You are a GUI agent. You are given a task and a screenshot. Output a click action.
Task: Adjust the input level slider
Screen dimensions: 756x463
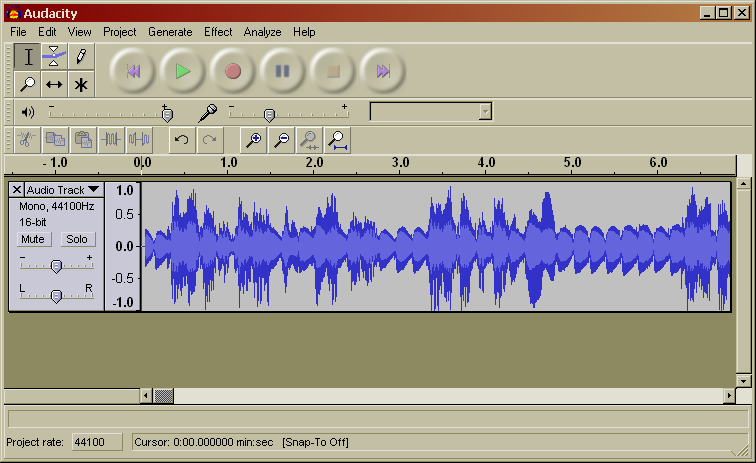(x=269, y=115)
